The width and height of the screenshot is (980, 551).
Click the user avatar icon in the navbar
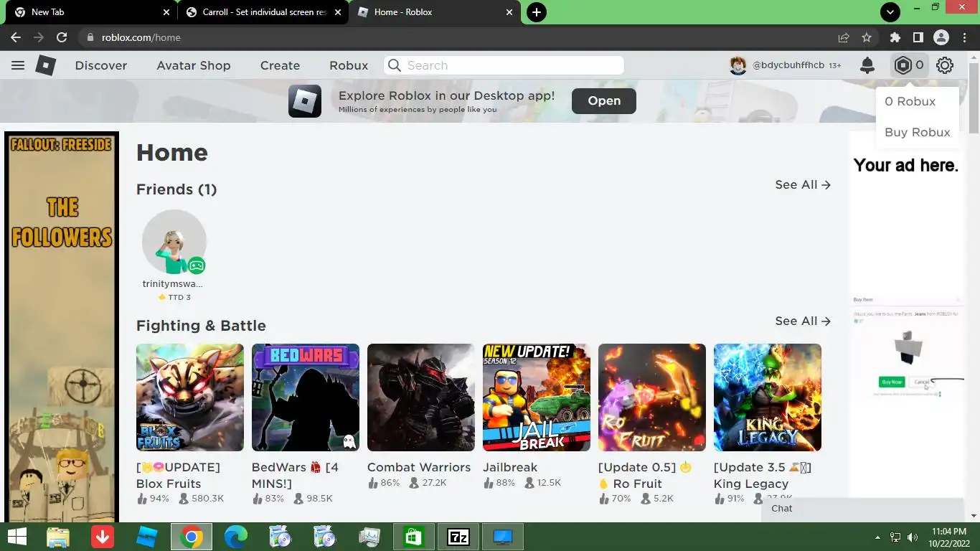(738, 65)
